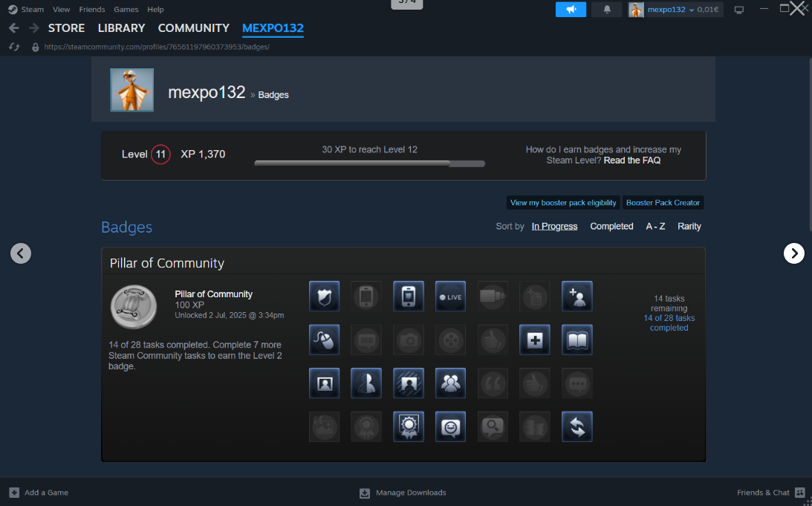Open notifications bell
The width and height of the screenshot is (812, 506).
pos(607,10)
